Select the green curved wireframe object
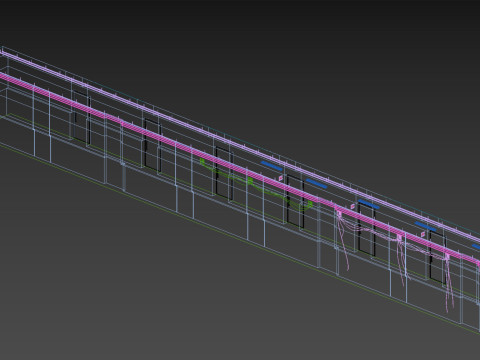 point(256,185)
